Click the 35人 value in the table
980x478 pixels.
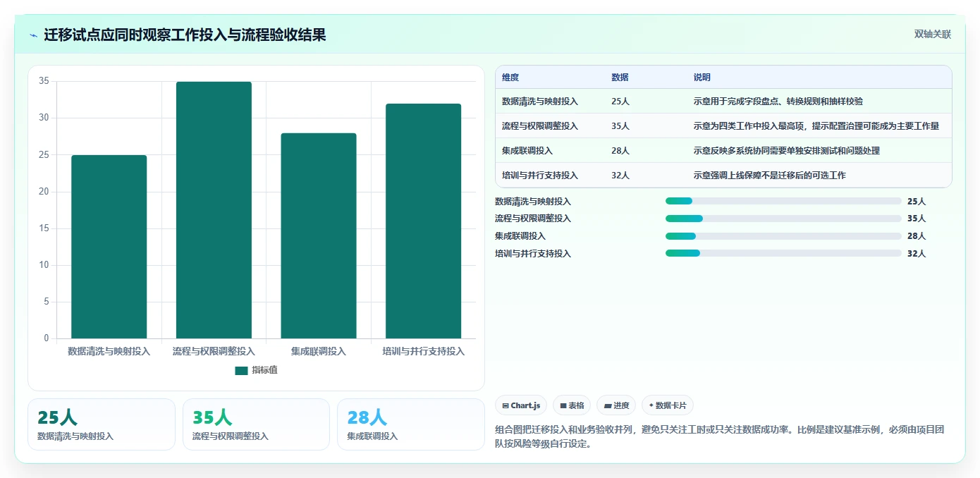coord(620,126)
